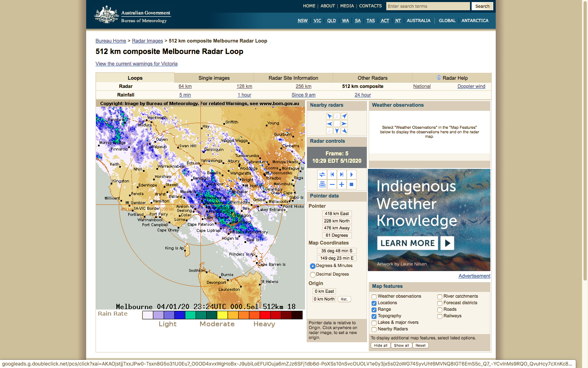Slow the loop with the minus icon
Screen dimensions: 588x368
point(332,184)
